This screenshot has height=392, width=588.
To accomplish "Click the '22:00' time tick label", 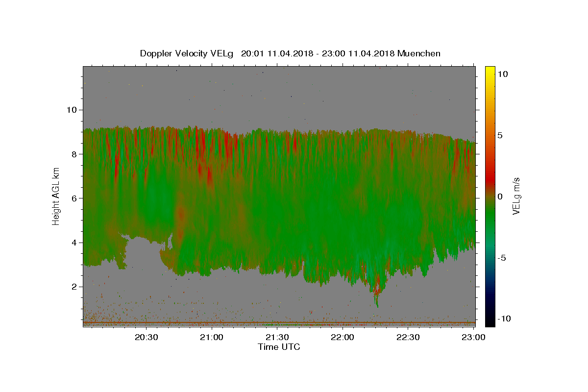I will 343,337.
